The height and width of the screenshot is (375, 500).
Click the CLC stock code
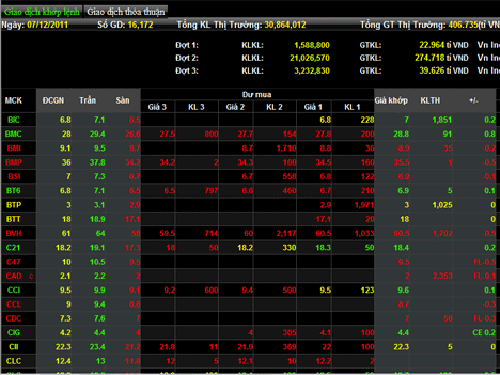[13, 361]
